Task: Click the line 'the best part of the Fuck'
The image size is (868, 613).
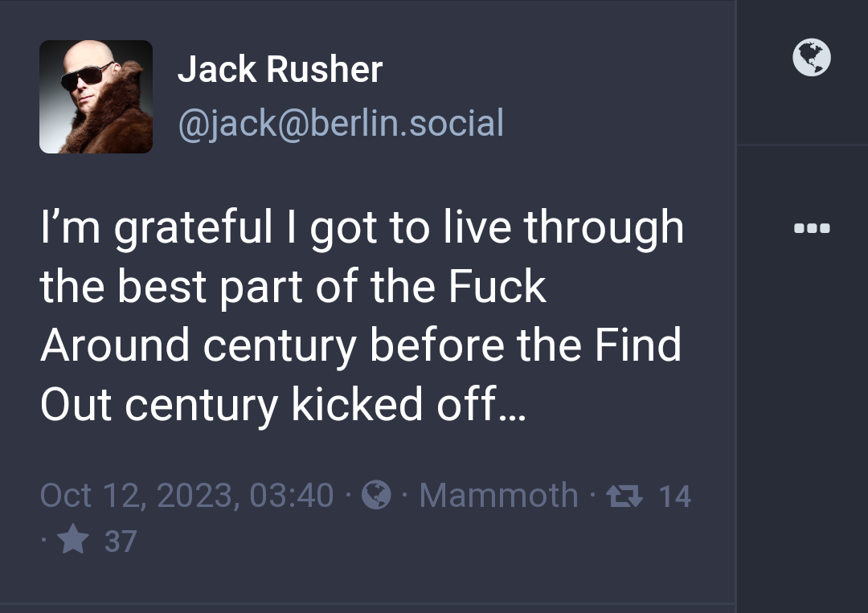Action: click(293, 287)
